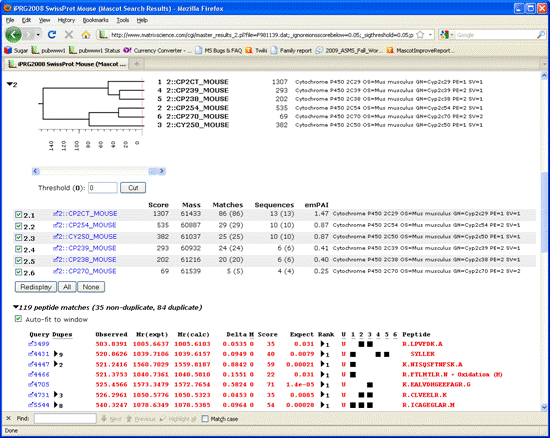The image size is (550, 438).
Task: Open the MS Bugs & FAQ bookmark
Action: (219, 50)
